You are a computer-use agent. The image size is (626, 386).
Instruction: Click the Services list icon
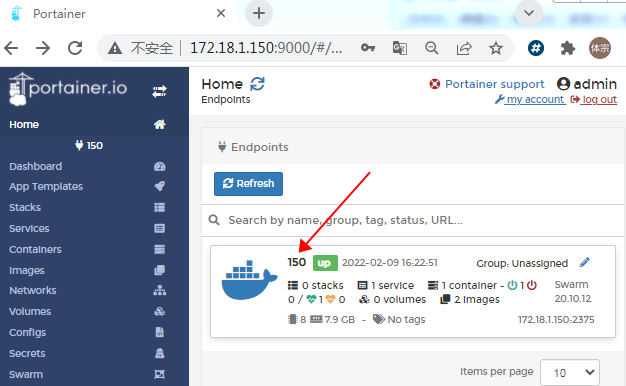(x=160, y=228)
